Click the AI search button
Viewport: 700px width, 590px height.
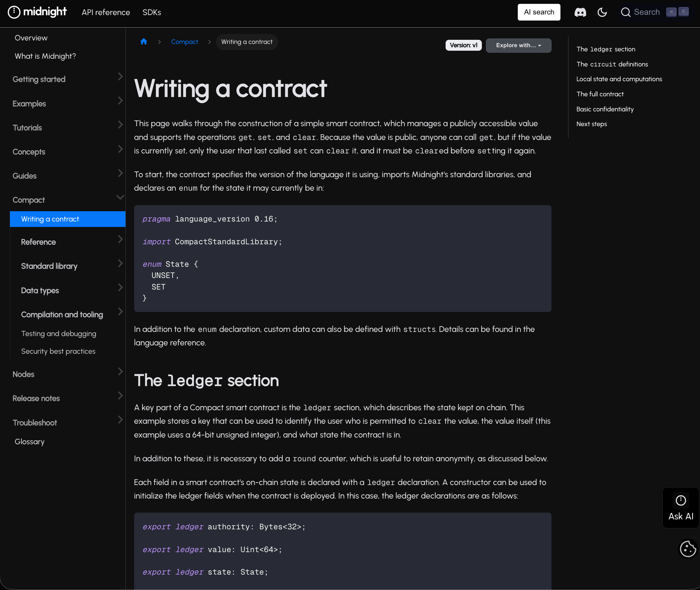click(539, 13)
